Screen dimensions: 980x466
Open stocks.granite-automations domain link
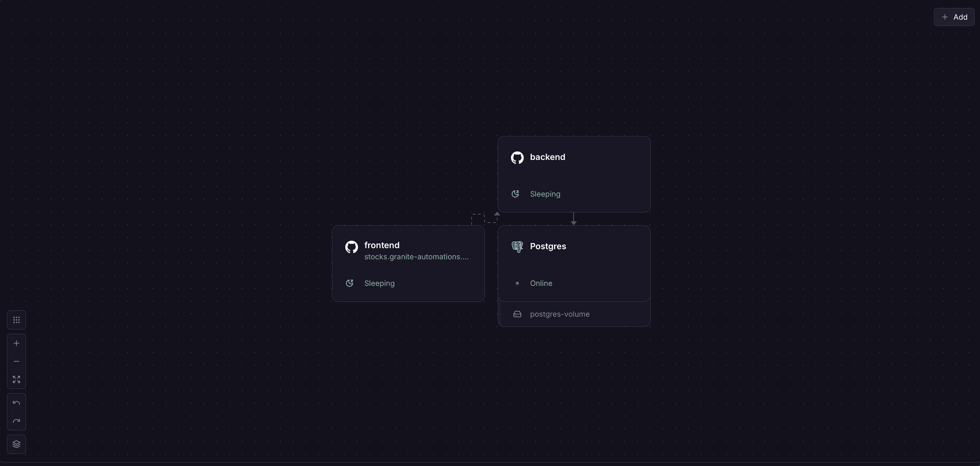417,257
